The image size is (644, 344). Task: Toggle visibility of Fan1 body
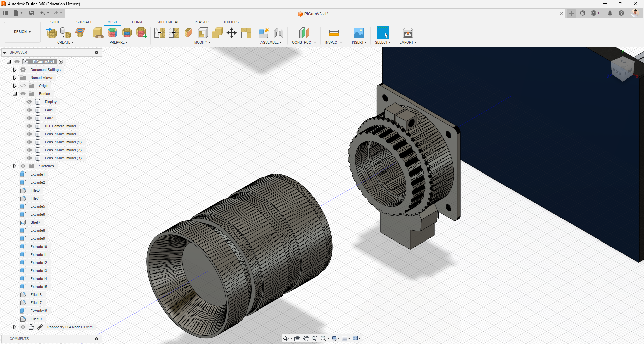point(29,110)
